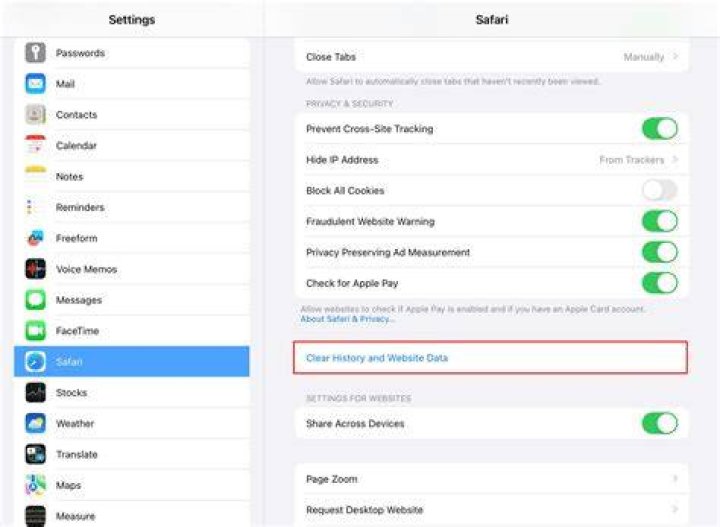Open Request Desktop Website row
This screenshot has width=720, height=527.
(x=491, y=510)
